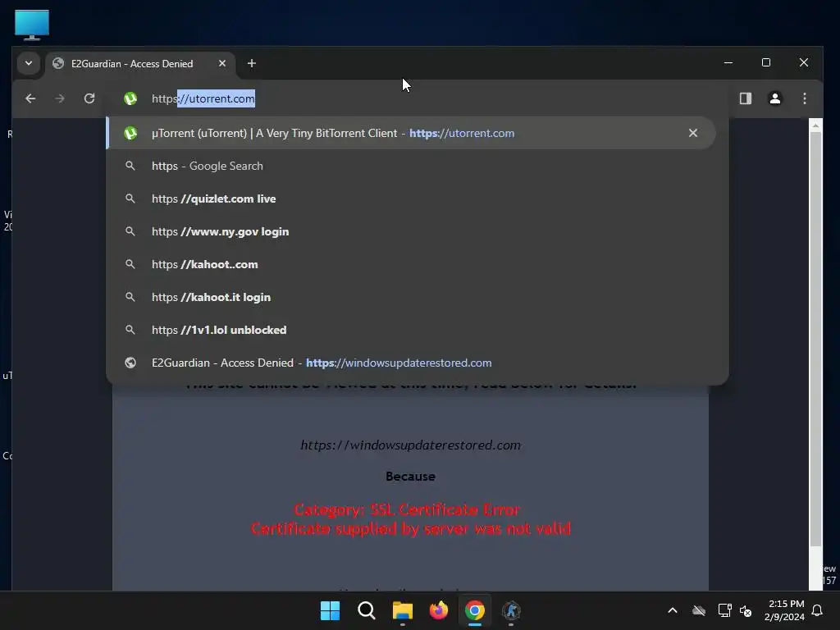The width and height of the screenshot is (840, 630).
Task: Open clock and date 2:15 PM
Action: [x=785, y=610]
